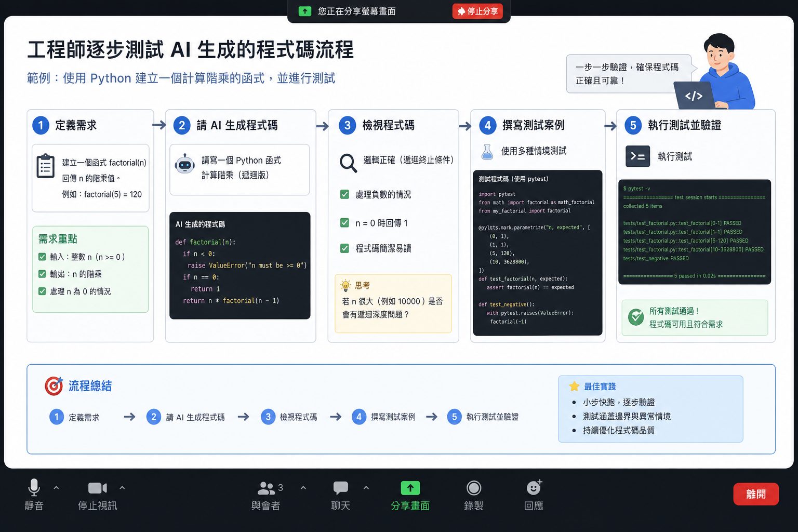
Task: Click the 停止視訊 label
Action: [98, 506]
